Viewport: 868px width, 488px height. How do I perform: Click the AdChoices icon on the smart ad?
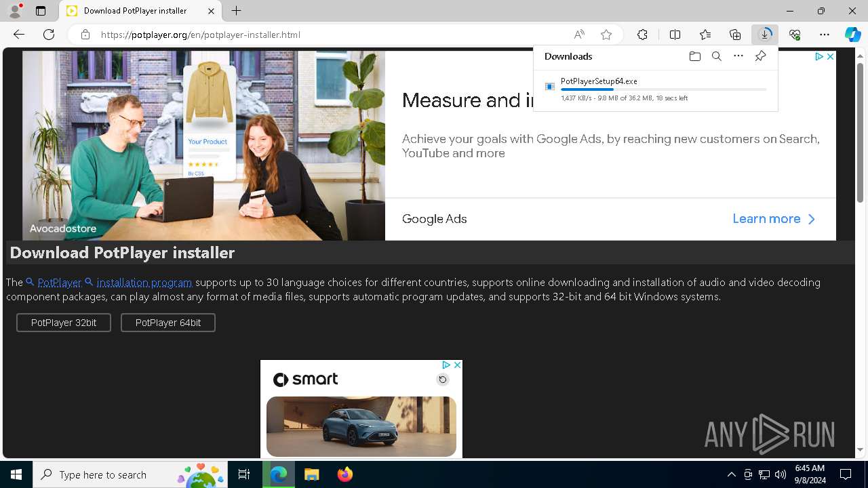click(x=447, y=365)
